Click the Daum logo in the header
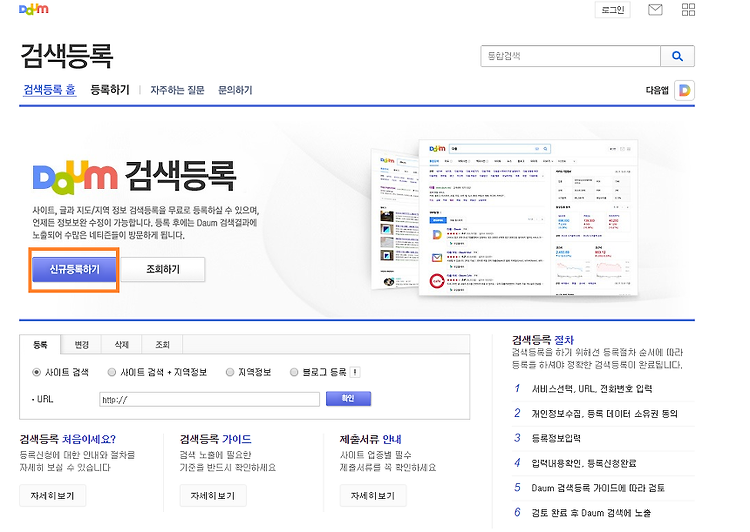The height and width of the screenshot is (532, 750). pyautogui.click(x=33, y=9)
